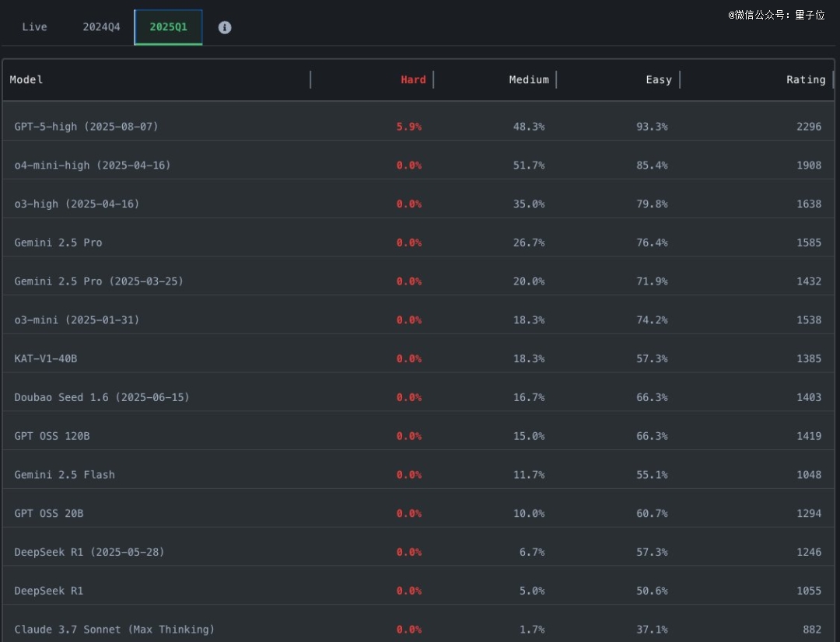This screenshot has width=840, height=642.
Task: Click the Model column header
Action: point(26,80)
